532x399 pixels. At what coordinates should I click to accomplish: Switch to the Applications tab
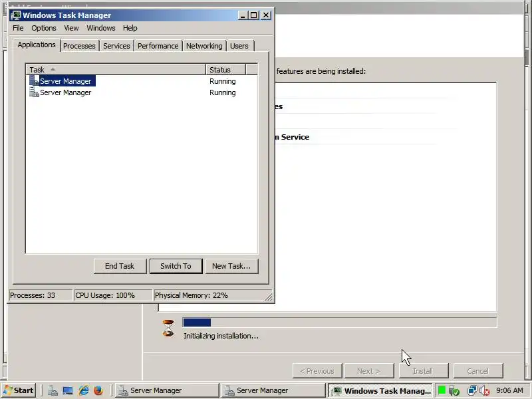pyautogui.click(x=37, y=45)
